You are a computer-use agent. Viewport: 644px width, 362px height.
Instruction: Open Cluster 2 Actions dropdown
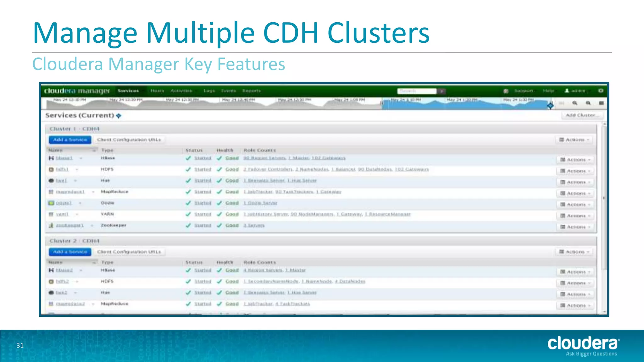[574, 252]
